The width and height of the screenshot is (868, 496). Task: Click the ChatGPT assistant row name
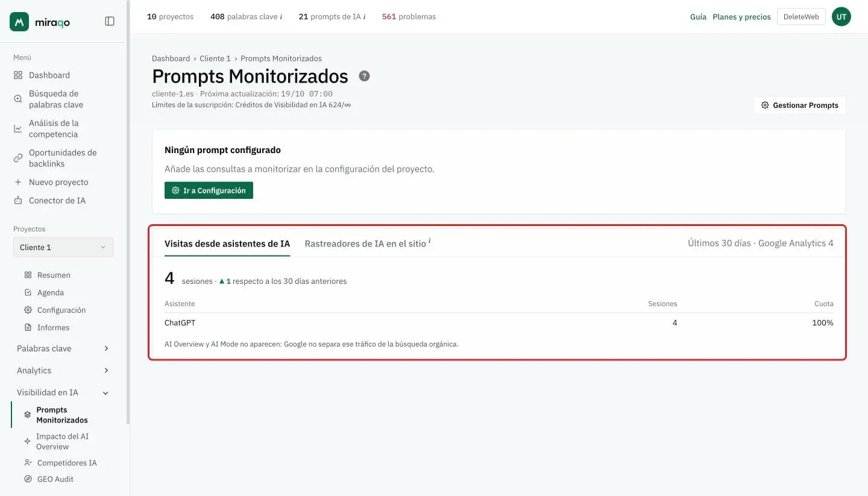point(180,323)
